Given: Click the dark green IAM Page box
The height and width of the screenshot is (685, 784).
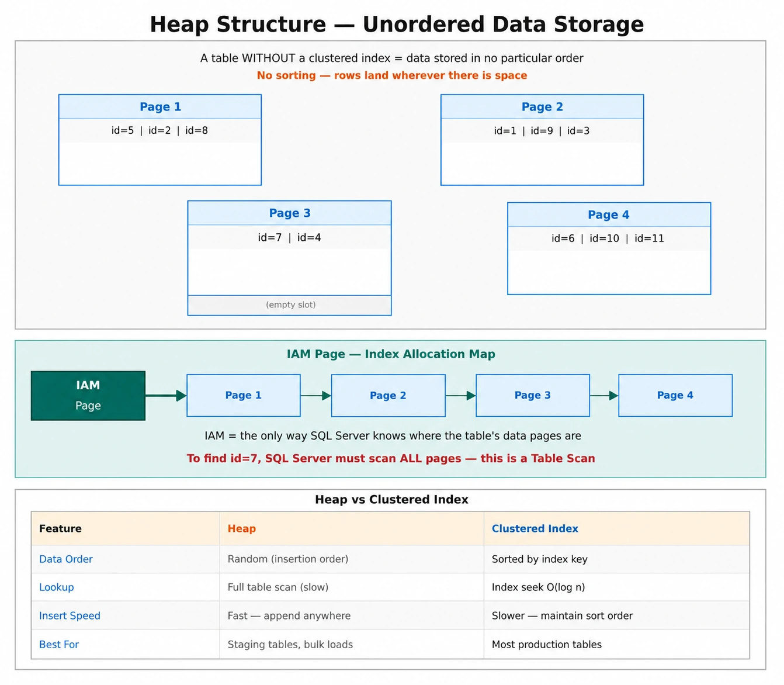Looking at the screenshot, I should pos(88,396).
